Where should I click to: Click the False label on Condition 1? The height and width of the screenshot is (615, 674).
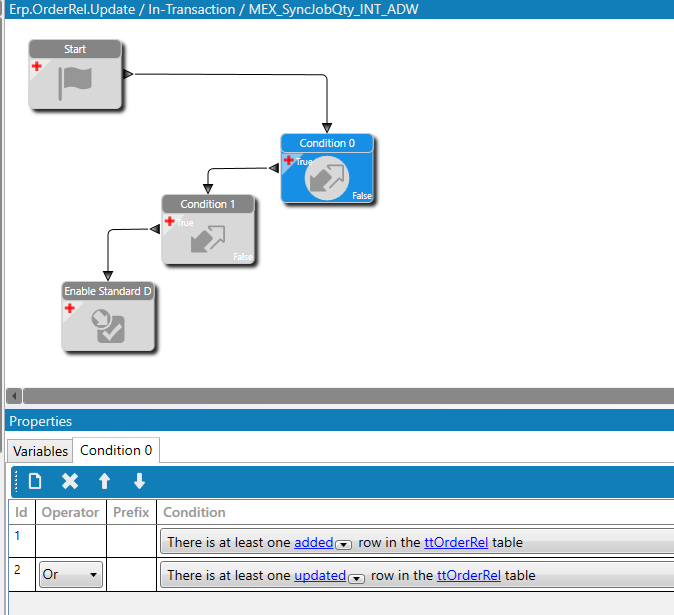click(x=243, y=257)
